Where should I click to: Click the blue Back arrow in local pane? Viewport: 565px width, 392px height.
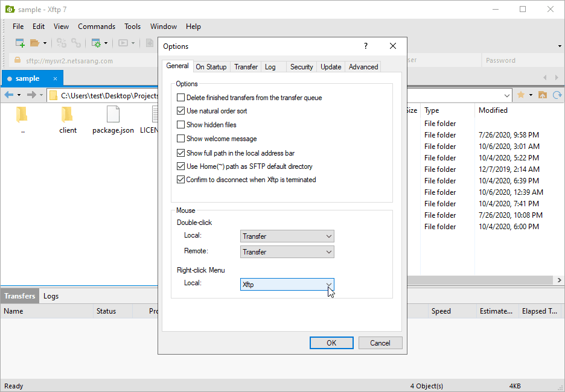[9, 95]
